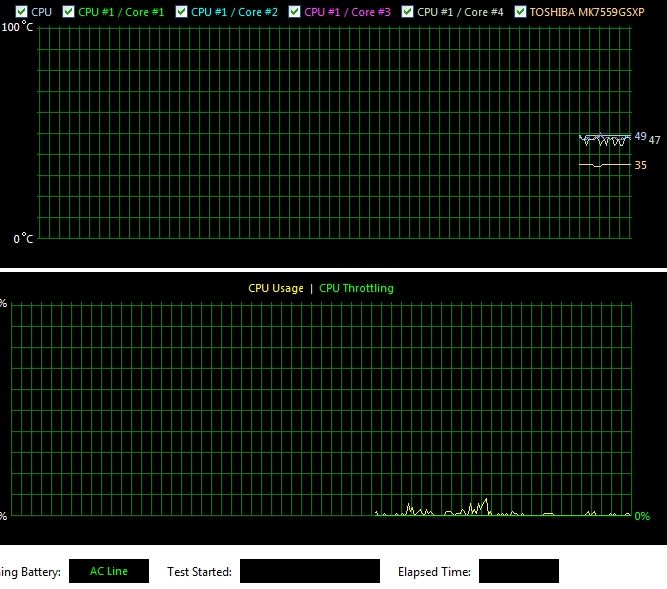
Task: Click the white divider between the graphs
Action: click(334, 270)
